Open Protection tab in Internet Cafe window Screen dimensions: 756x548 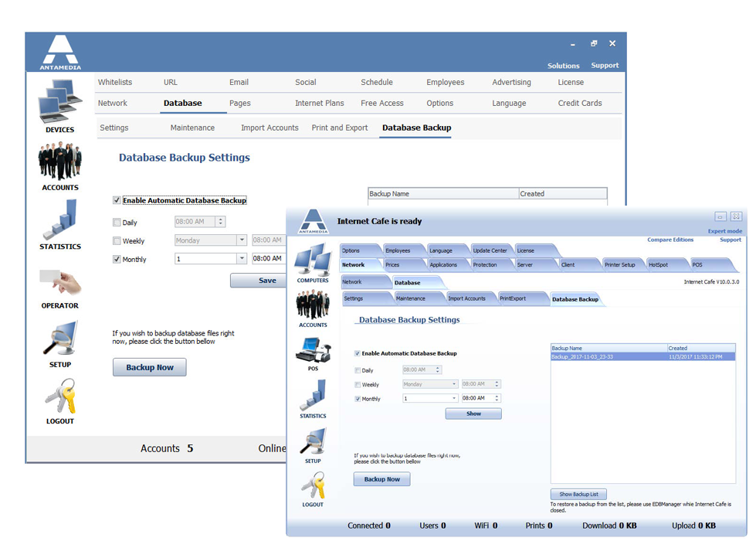pos(488,264)
